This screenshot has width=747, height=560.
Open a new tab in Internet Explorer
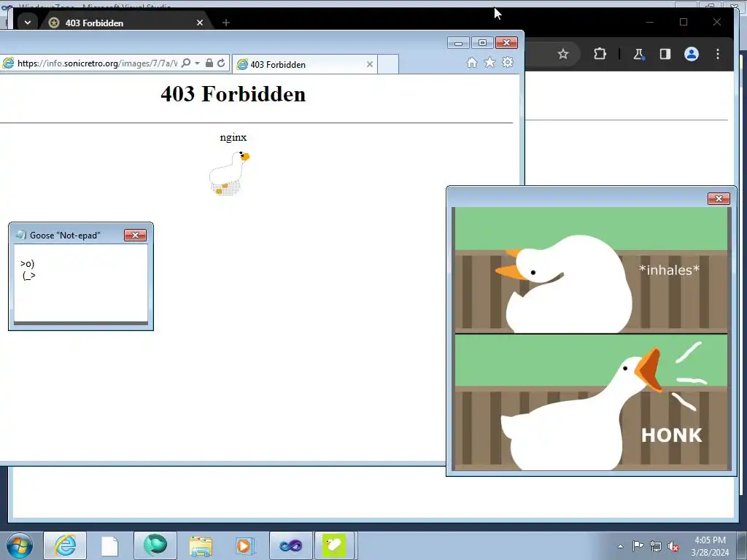(x=388, y=64)
